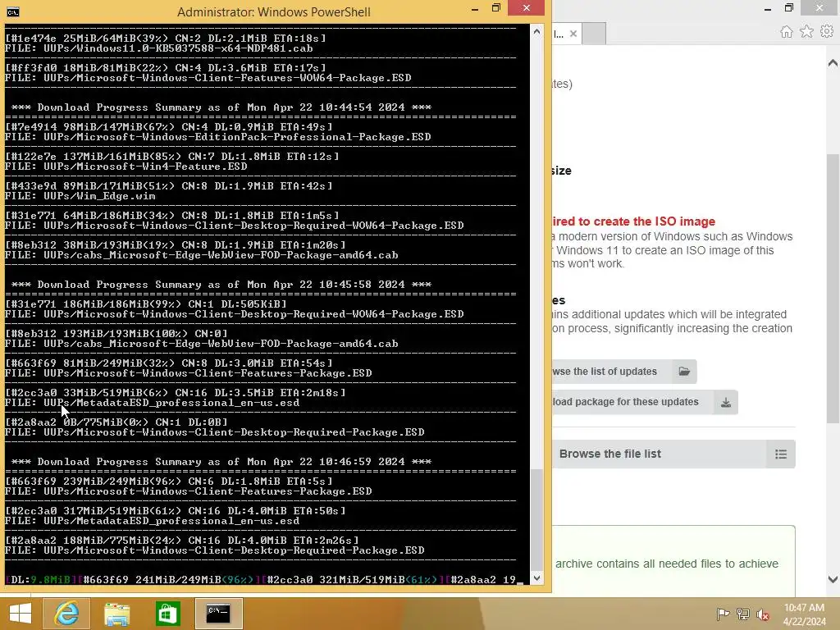Download package for these updates button
This screenshot has width=840, height=630.
[x=645, y=402]
